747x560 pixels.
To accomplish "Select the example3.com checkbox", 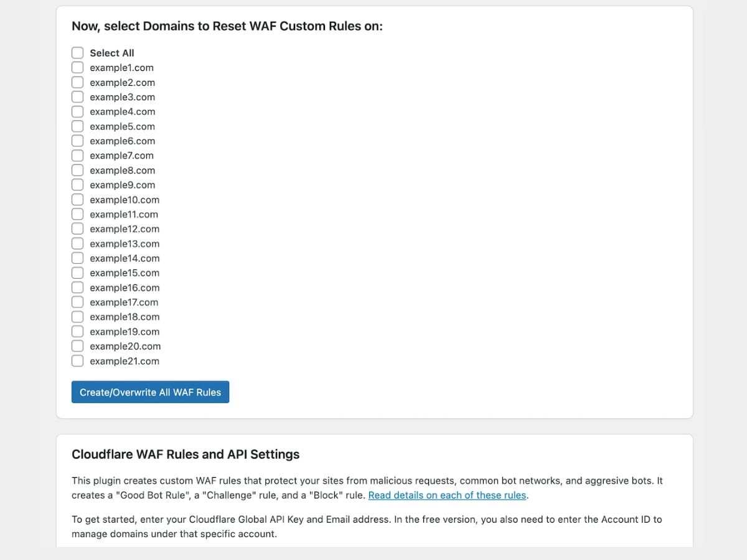I will (x=77, y=96).
